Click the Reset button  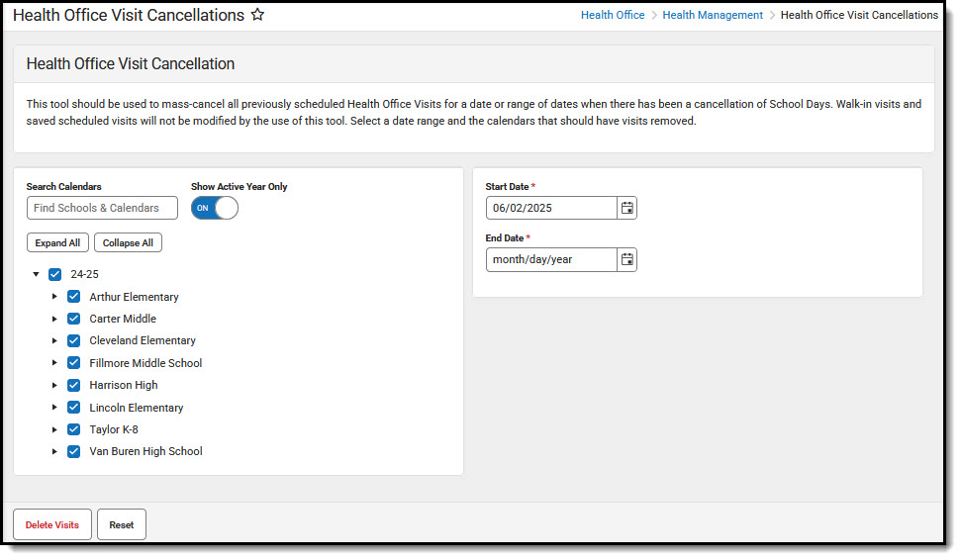(122, 524)
